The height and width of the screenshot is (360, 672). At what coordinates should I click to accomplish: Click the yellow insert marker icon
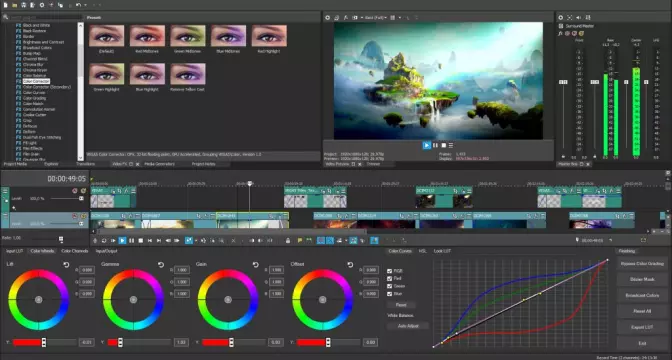(x=300, y=241)
